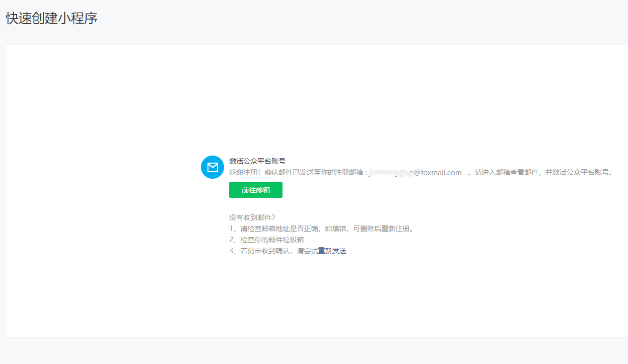Click the blurred part of the email address
628x364 pixels.
(x=390, y=173)
